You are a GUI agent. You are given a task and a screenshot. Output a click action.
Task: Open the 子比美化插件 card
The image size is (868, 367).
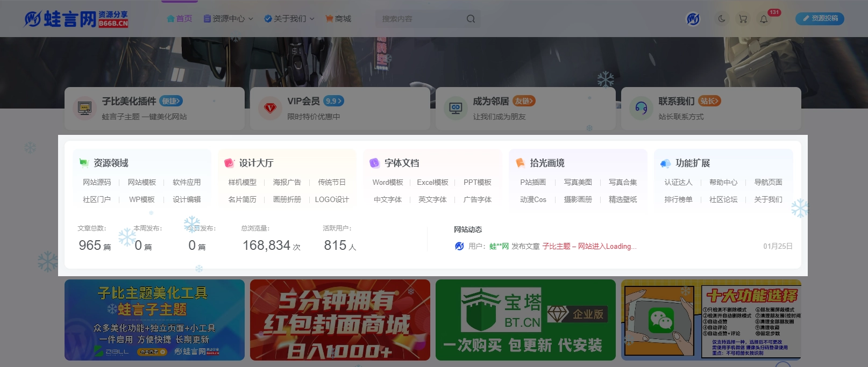(x=154, y=108)
